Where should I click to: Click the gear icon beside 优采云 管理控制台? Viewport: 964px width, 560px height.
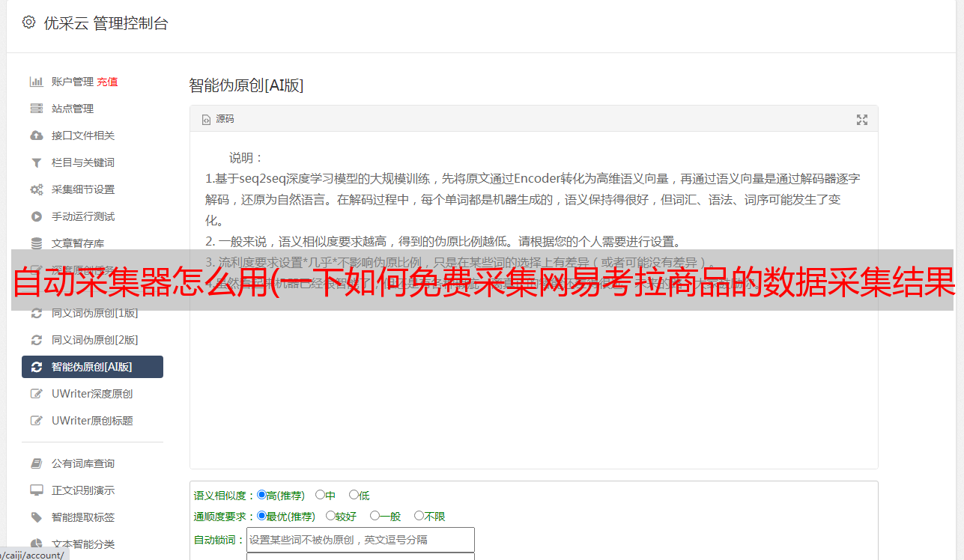pos(28,22)
